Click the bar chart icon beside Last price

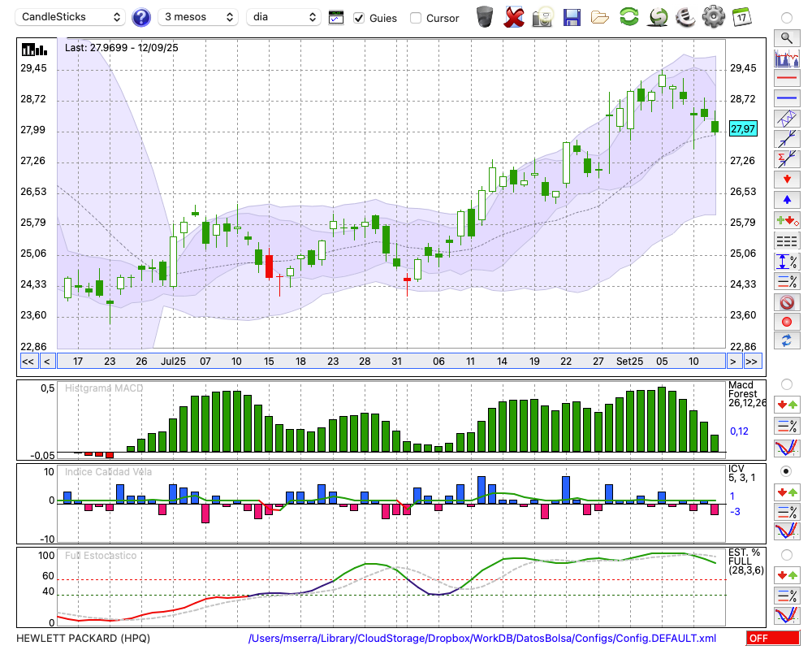coord(34,50)
